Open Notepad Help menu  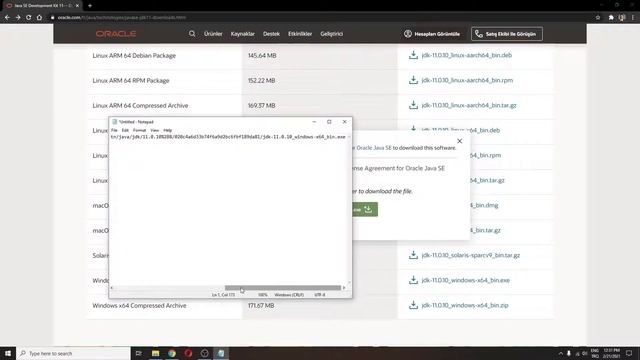[x=167, y=130]
